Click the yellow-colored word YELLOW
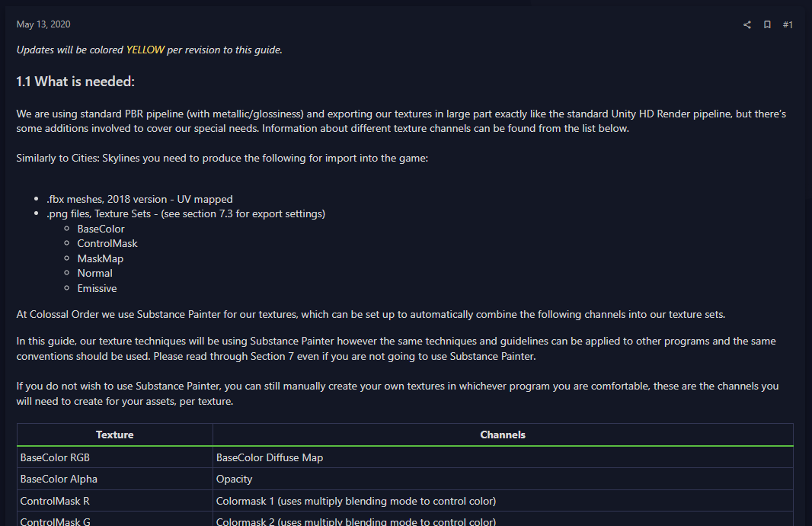Screen dimensions: 812x526 pos(145,50)
